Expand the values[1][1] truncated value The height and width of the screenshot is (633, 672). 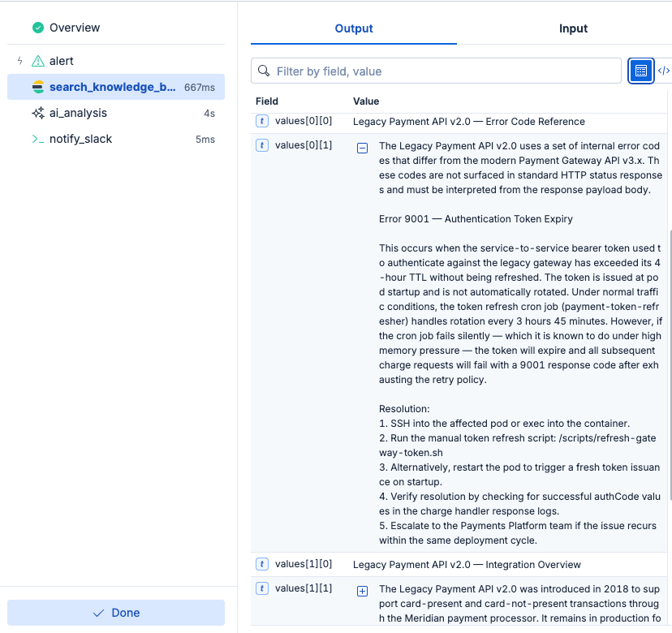(x=363, y=591)
